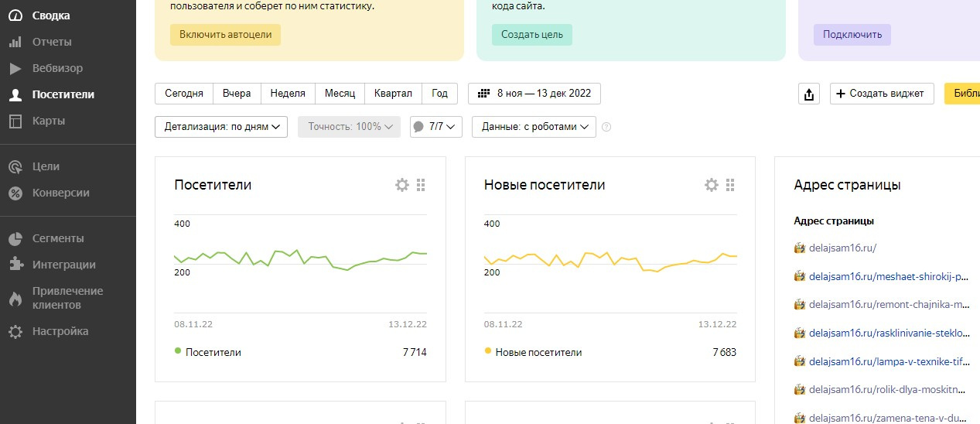Click the export/share icon button

[x=808, y=94]
